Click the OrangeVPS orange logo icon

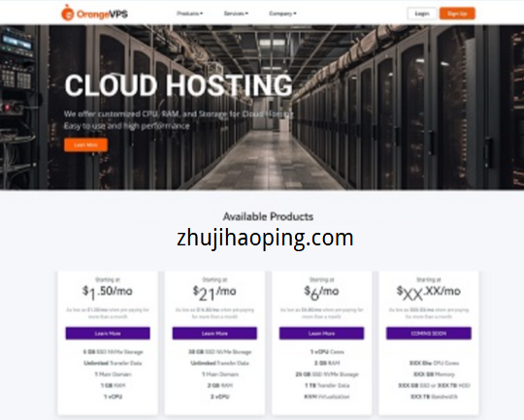click(x=68, y=13)
